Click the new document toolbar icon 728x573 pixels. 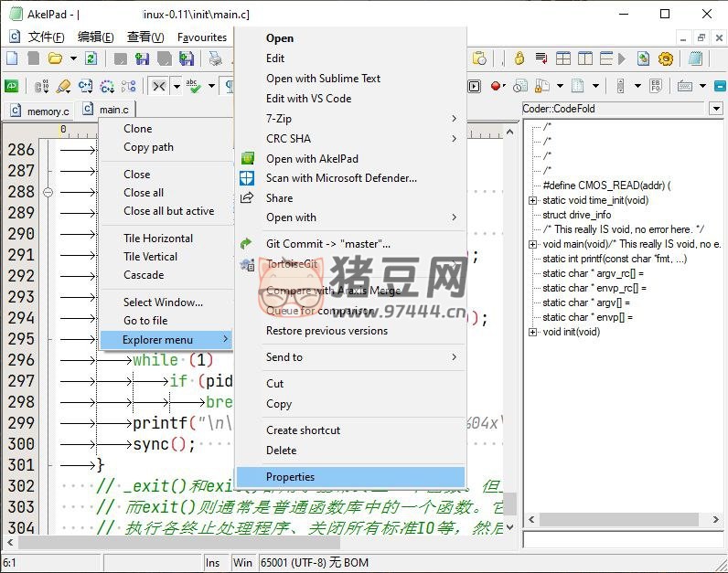(x=12, y=58)
